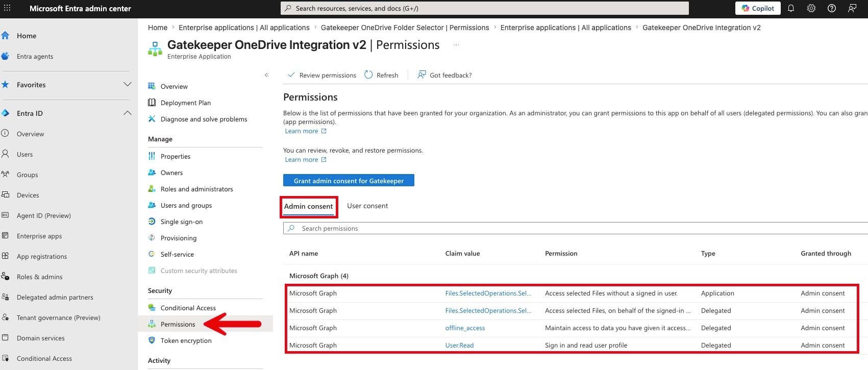Open Groups in the Entra ID menu
The height and width of the screenshot is (370, 868).
[x=27, y=175]
